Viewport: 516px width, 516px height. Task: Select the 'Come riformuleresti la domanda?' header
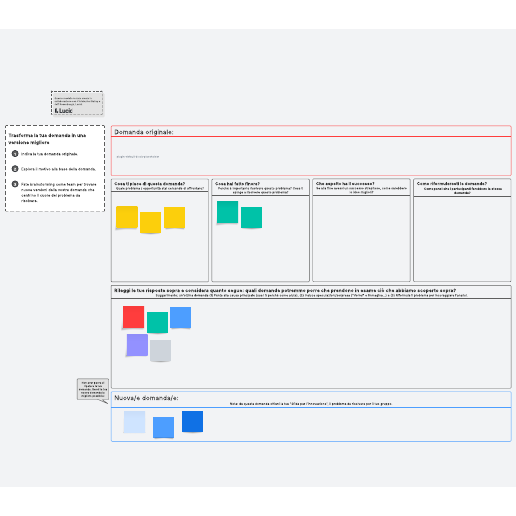click(x=452, y=184)
